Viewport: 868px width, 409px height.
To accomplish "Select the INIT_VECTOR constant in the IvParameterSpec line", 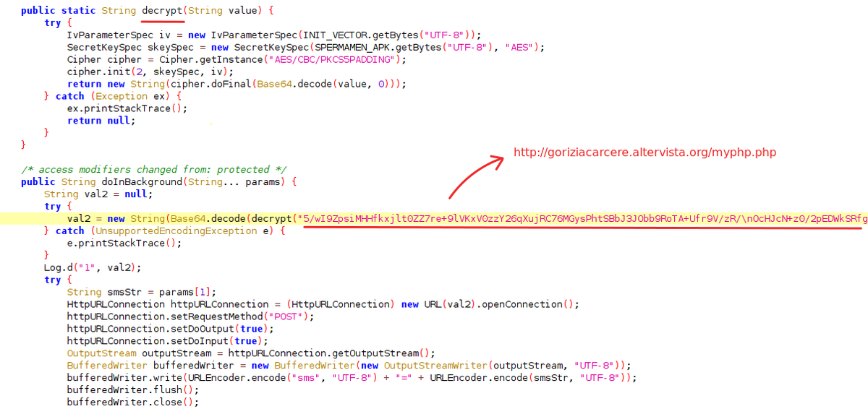I will [x=335, y=35].
